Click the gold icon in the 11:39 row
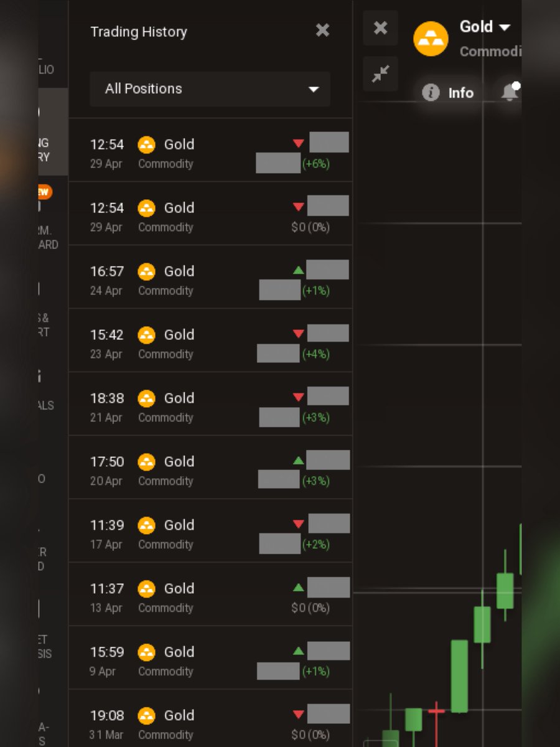This screenshot has height=747, width=560. click(x=146, y=525)
